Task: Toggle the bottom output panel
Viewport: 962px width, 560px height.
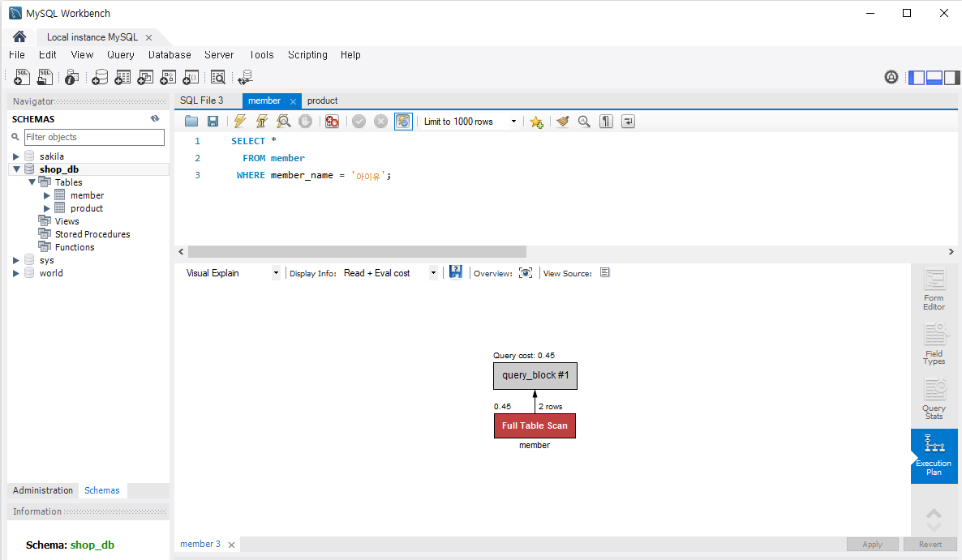Action: (x=934, y=78)
